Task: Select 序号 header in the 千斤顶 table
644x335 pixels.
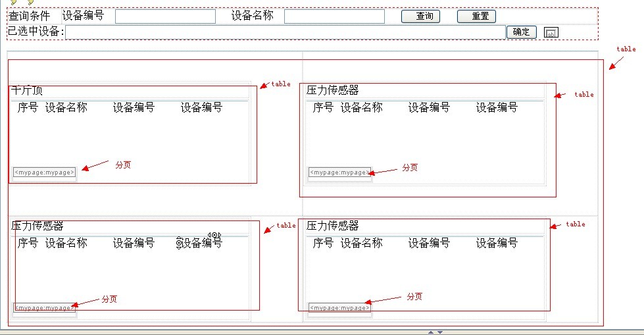Action: point(28,108)
